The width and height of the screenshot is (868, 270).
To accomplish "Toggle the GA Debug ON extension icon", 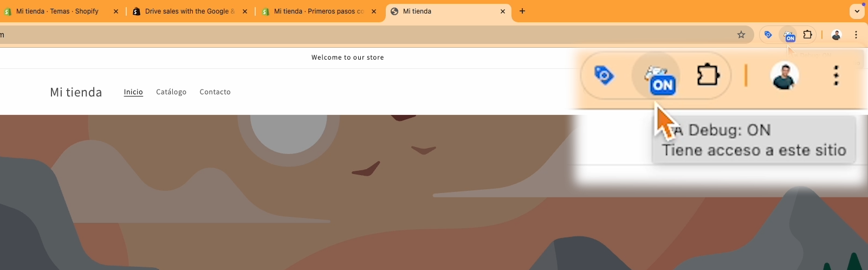I will (789, 35).
